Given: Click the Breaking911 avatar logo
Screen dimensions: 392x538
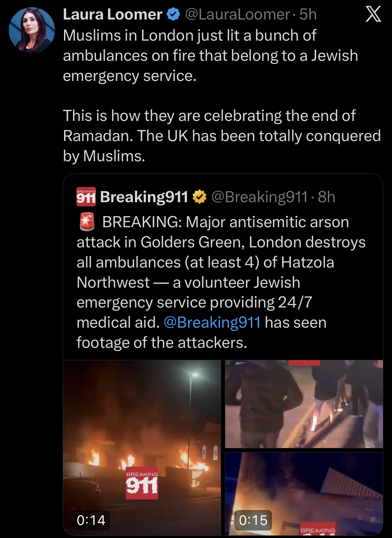Looking at the screenshot, I should pos(86,197).
